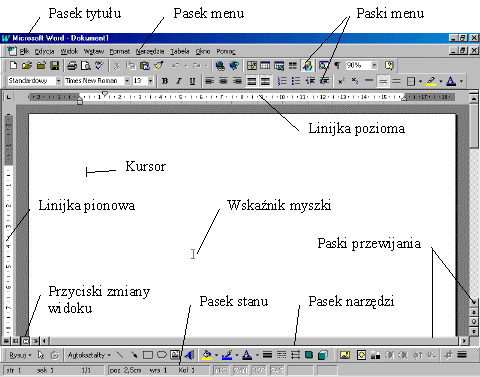Open the Standardowy style dropdown
The height and width of the screenshot is (377, 480).
coord(59,81)
